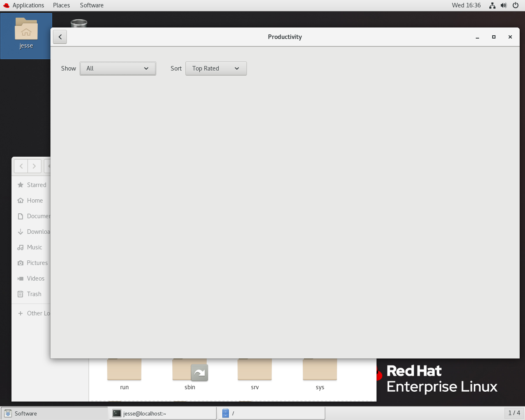Viewport: 525px width, 420px height.
Task: Close the Productivity window
Action: (510, 37)
